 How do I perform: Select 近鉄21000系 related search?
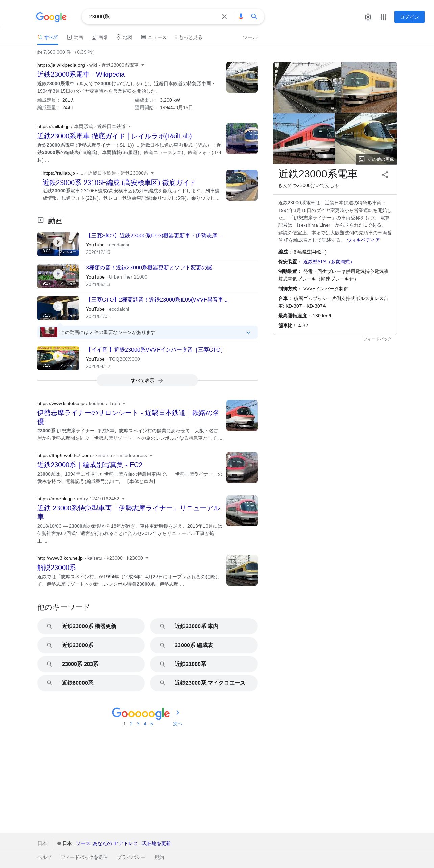204,664
